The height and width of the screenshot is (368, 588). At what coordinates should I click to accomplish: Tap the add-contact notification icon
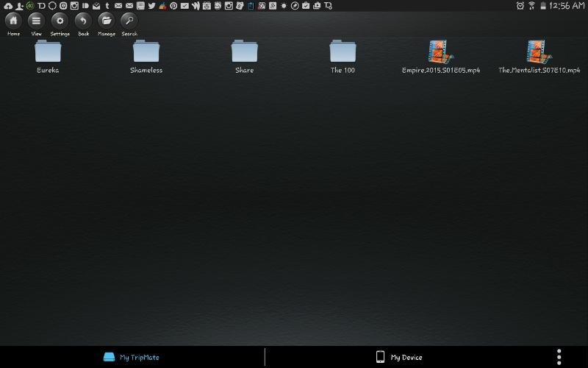point(19,6)
